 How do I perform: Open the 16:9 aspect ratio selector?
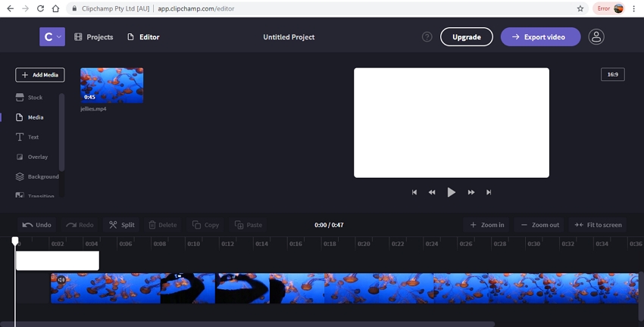[x=612, y=74]
